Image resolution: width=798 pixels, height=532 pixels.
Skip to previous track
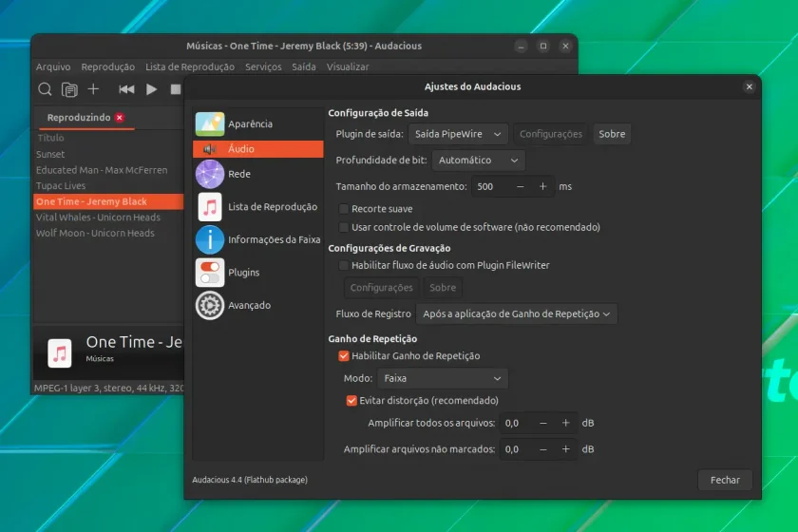pos(126,89)
